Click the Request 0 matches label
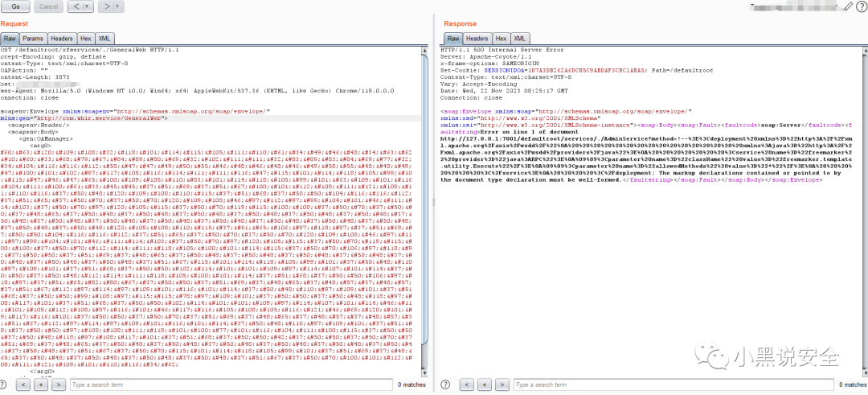868x395 pixels. pyautogui.click(x=411, y=385)
